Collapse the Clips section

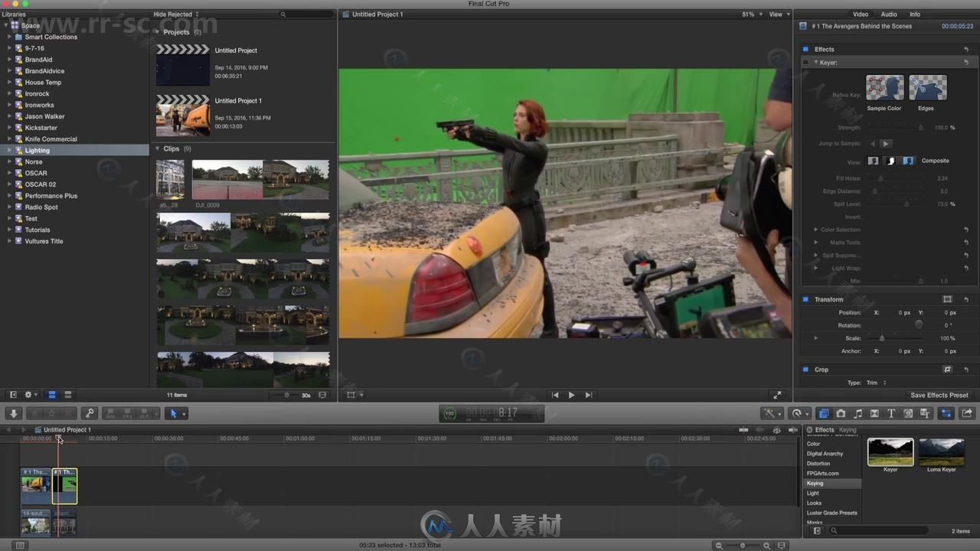coord(158,148)
